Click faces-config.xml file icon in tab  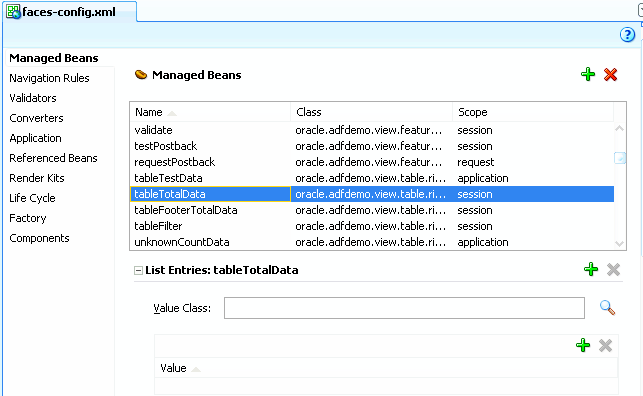pos(13,12)
